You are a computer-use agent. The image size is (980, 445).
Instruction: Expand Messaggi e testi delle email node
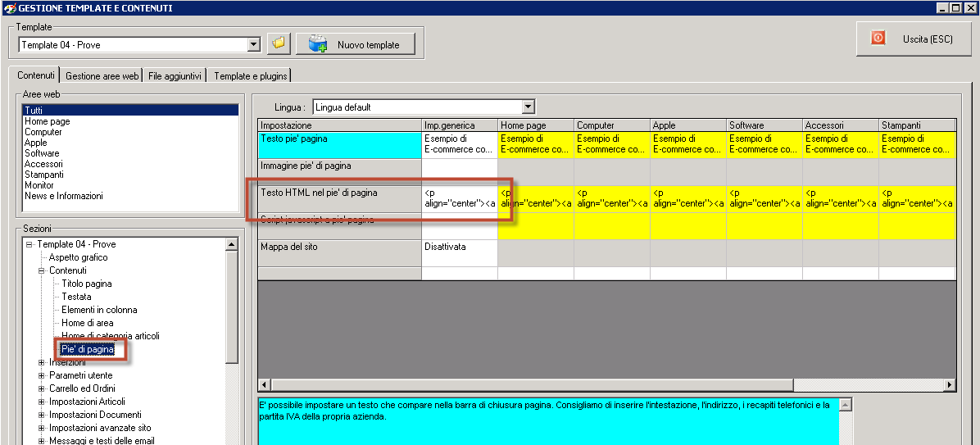coord(41,441)
